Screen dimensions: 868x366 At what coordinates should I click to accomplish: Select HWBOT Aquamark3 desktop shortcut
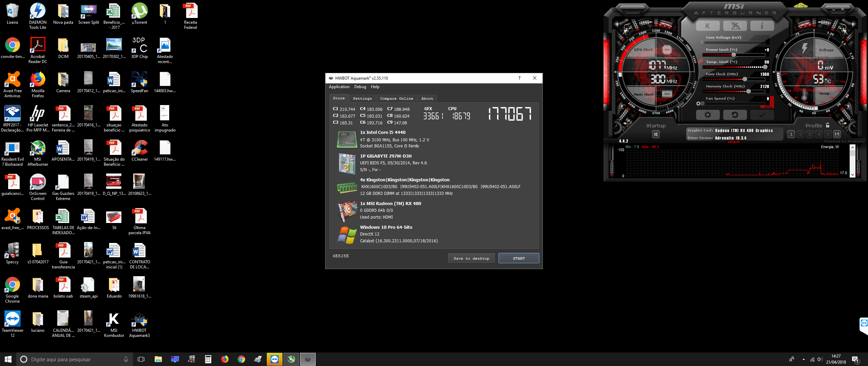[139, 325]
